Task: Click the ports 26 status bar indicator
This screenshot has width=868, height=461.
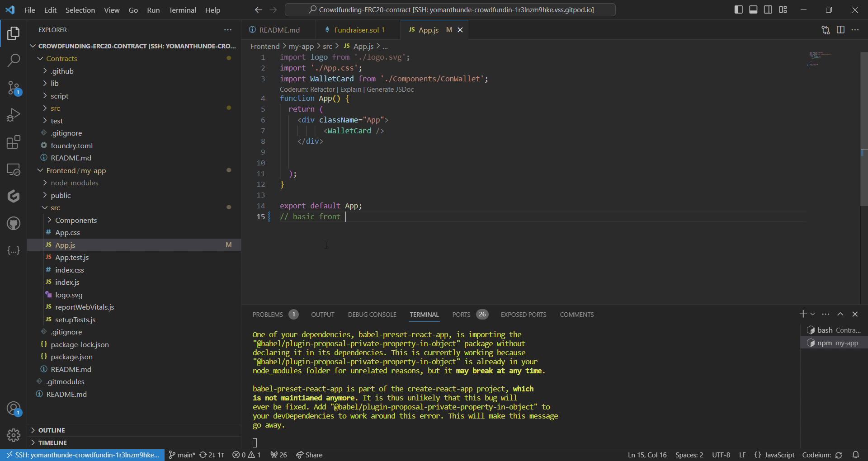Action: click(x=279, y=455)
